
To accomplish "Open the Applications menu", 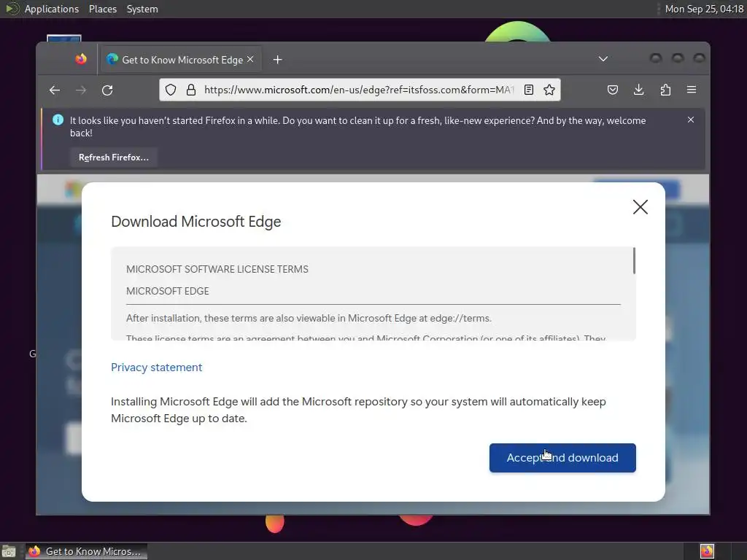I will point(52,9).
